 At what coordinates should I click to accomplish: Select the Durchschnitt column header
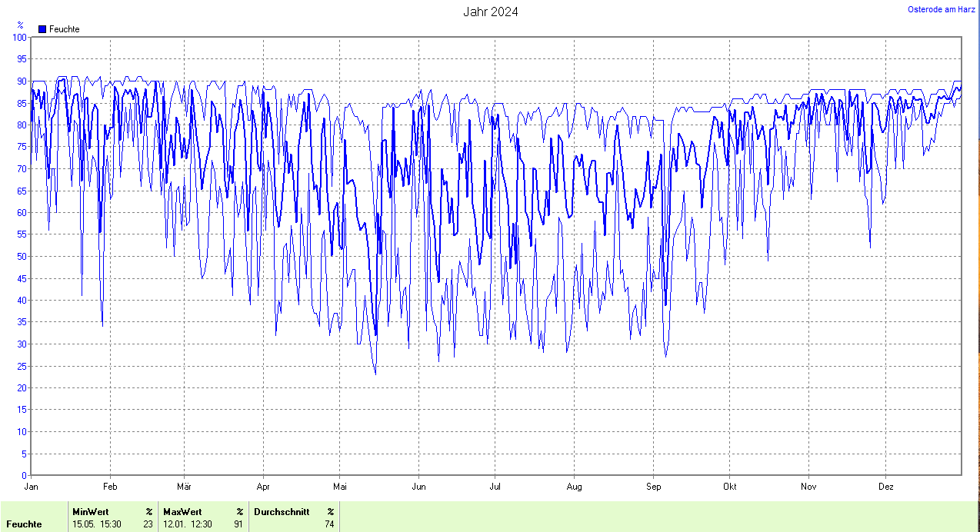(x=282, y=511)
